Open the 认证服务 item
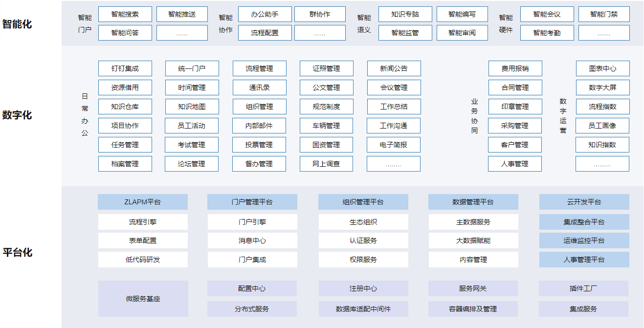 coord(363,241)
